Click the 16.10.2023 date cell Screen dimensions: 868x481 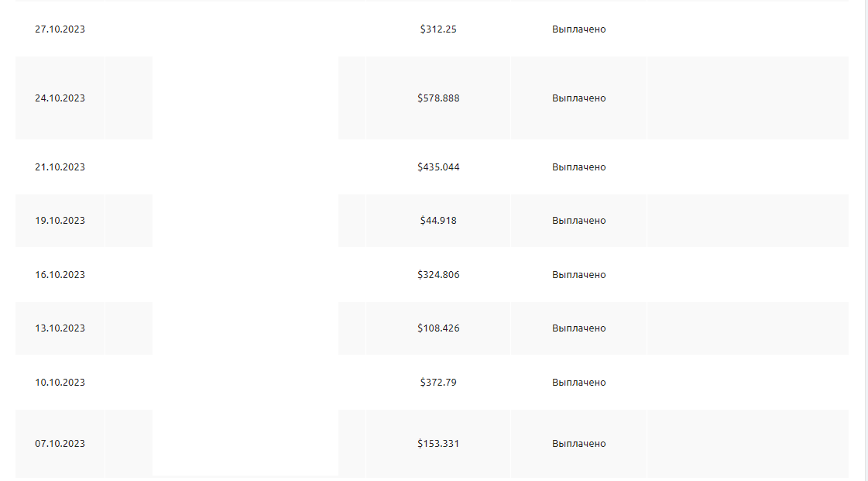[60, 275]
